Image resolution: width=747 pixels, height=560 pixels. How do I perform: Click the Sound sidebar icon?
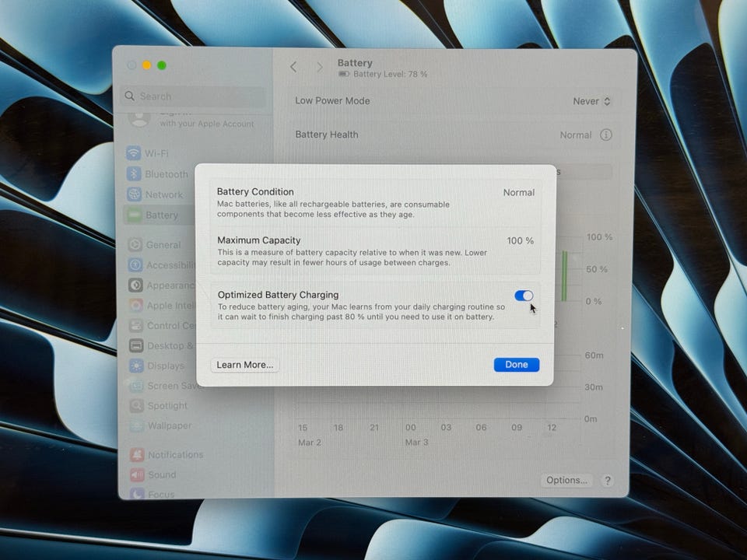pyautogui.click(x=137, y=474)
